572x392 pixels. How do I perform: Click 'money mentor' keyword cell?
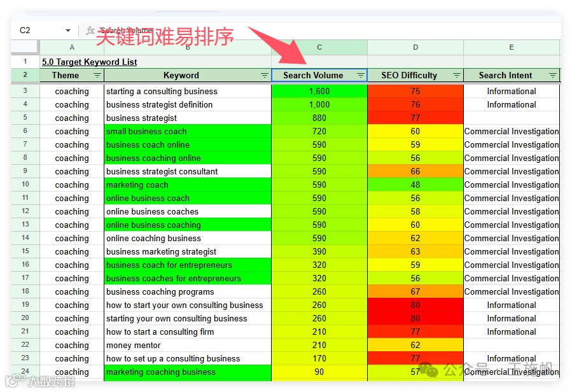(x=188, y=346)
